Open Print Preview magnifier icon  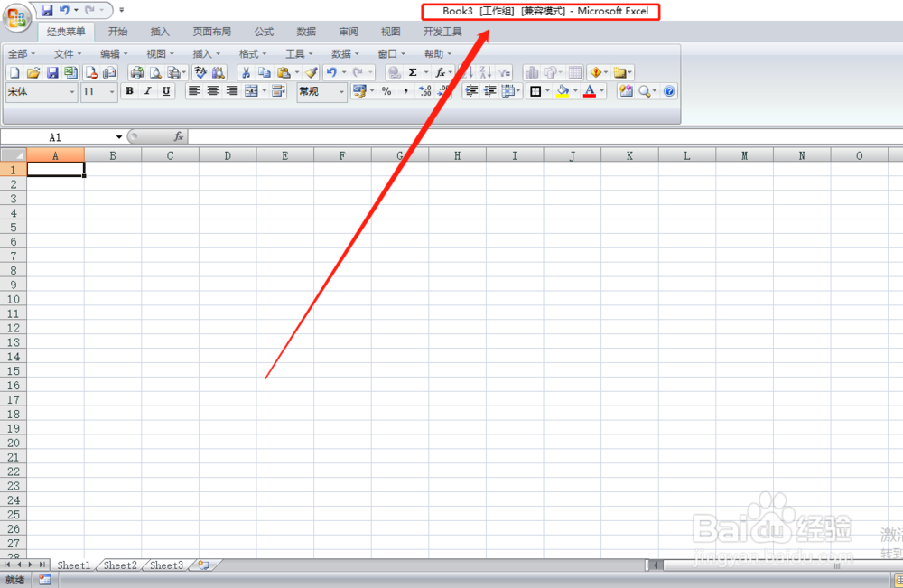point(155,72)
